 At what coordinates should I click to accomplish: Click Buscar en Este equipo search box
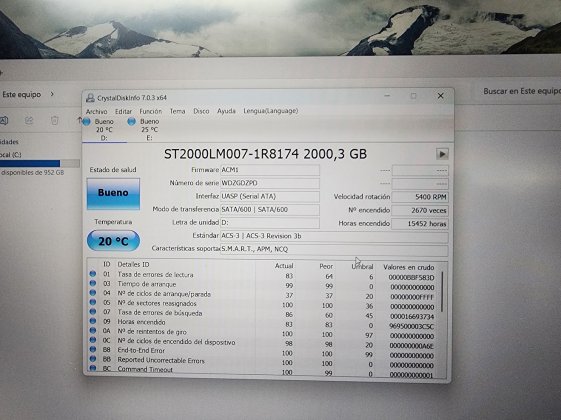[522, 91]
